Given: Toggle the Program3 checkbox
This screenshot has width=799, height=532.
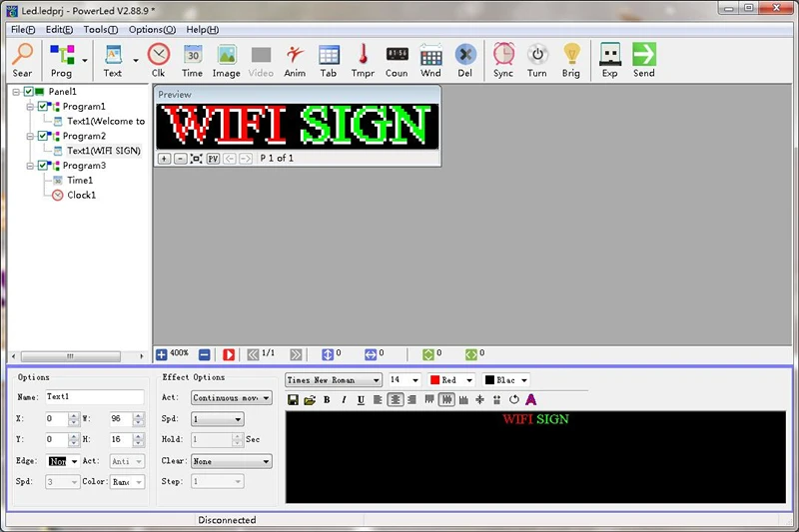Looking at the screenshot, I should (43, 166).
